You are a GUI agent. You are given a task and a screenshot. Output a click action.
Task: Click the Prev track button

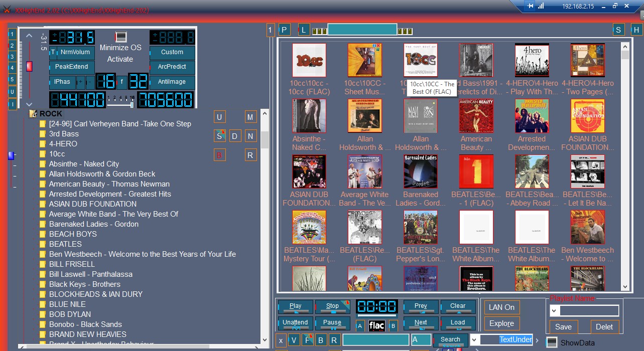pos(421,306)
